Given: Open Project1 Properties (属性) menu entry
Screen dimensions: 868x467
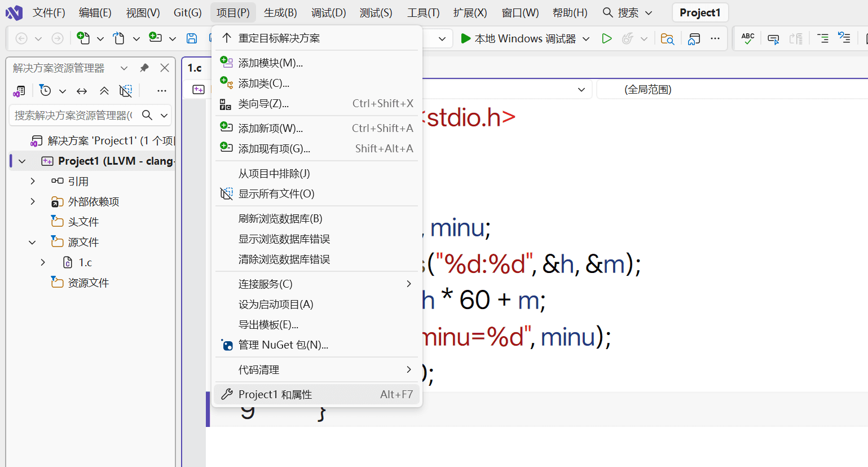Looking at the screenshot, I should [275, 394].
